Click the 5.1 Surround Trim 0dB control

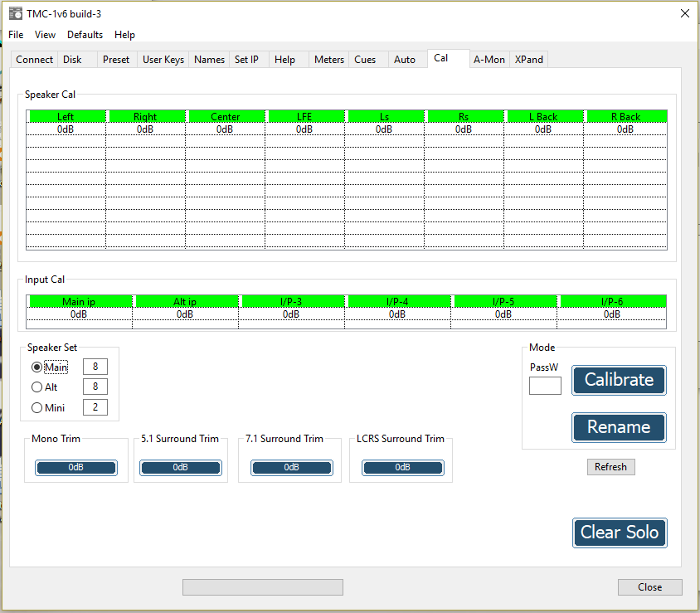point(180,468)
